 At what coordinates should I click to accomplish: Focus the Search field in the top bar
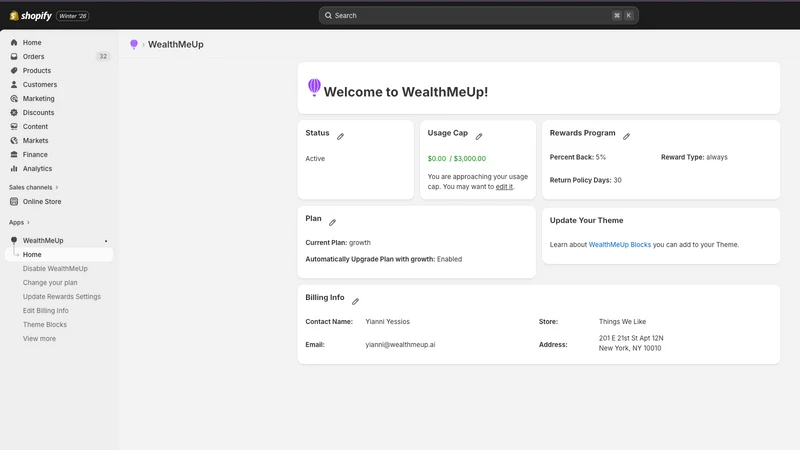pos(479,15)
